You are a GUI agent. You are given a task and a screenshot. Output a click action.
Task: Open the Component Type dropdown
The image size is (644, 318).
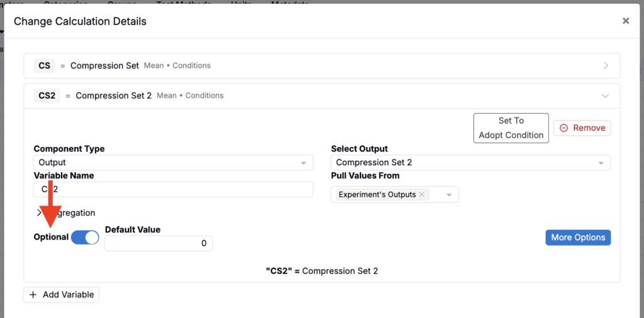coord(174,163)
